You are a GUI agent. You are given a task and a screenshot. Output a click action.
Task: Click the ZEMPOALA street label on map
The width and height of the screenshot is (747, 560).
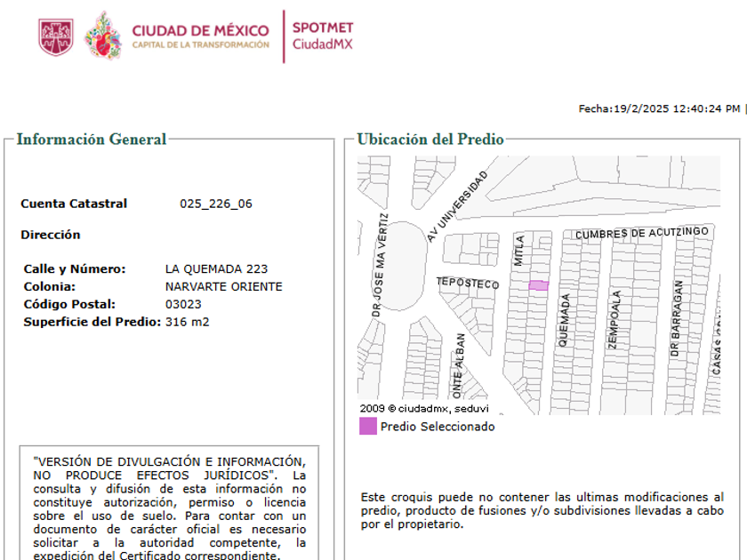(614, 319)
